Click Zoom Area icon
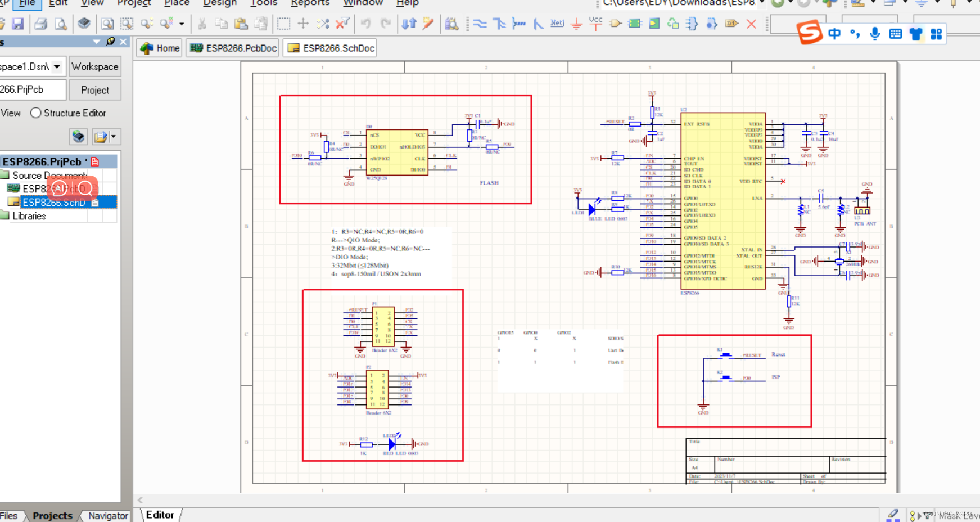Screen dimensions: 980x522 point(127,24)
